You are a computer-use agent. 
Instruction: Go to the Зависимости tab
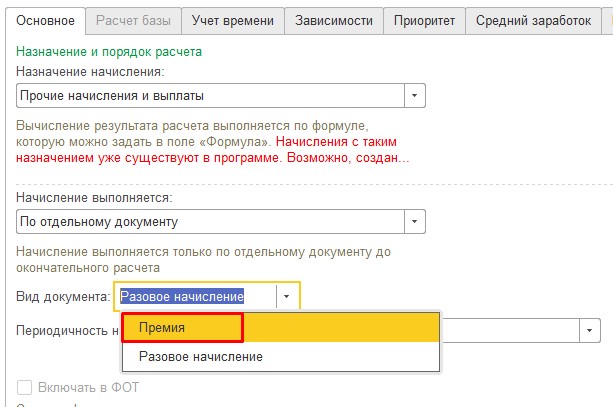tap(334, 21)
